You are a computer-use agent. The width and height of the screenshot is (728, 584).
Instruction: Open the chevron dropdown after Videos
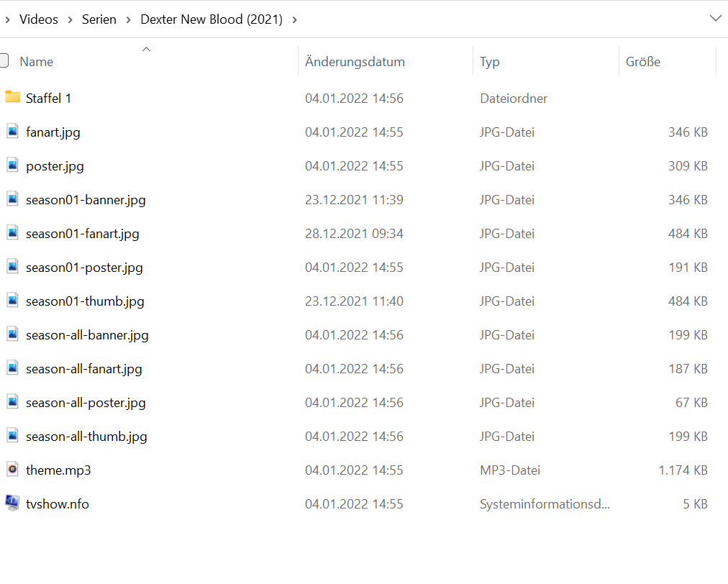coord(70,20)
